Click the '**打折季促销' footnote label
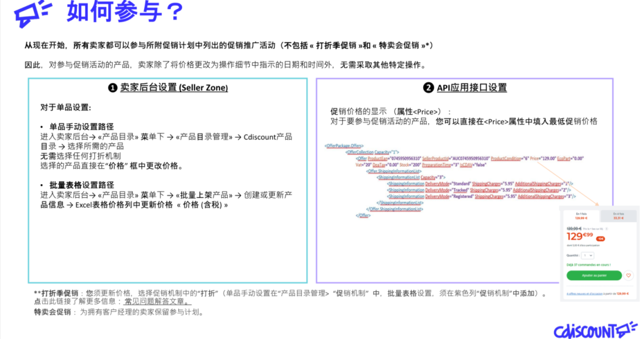The width and height of the screenshot is (644, 339). pyautogui.click(x=56, y=293)
